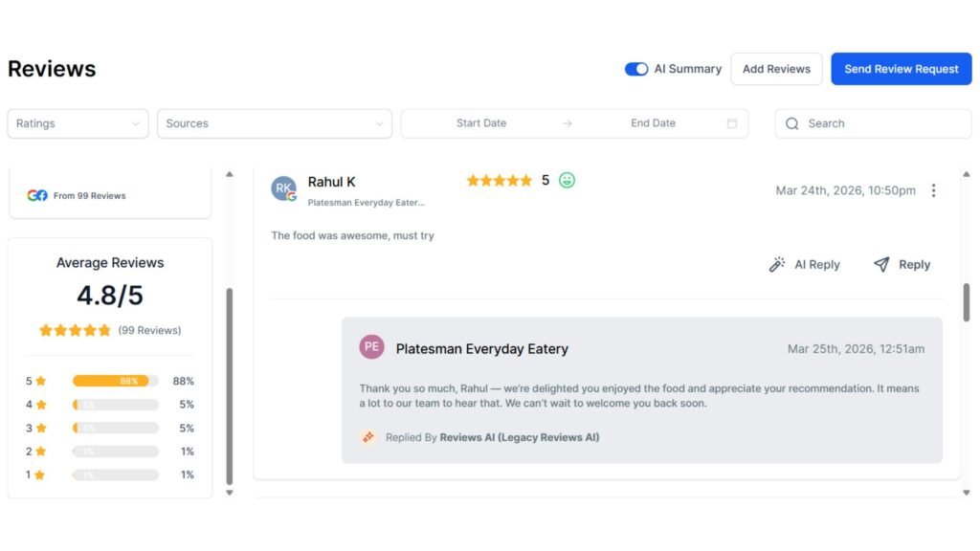
Task: Click the Add Reviews button
Action: pyautogui.click(x=776, y=69)
